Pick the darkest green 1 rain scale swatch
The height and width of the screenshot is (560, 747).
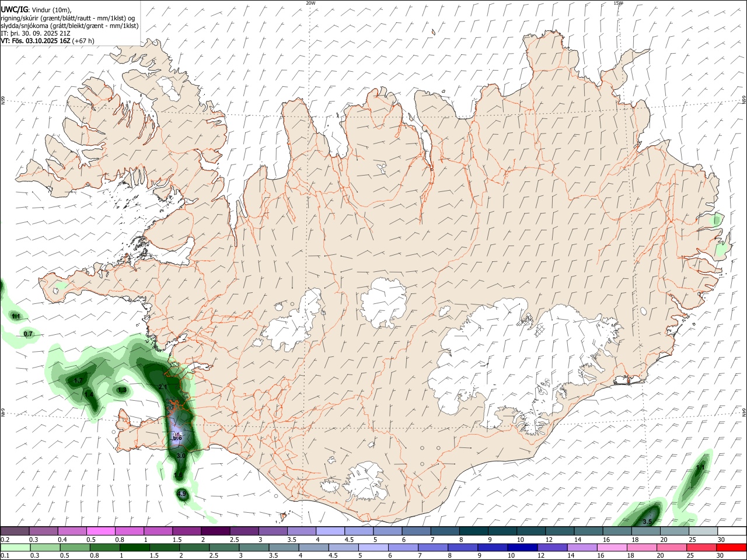pyautogui.click(x=134, y=547)
